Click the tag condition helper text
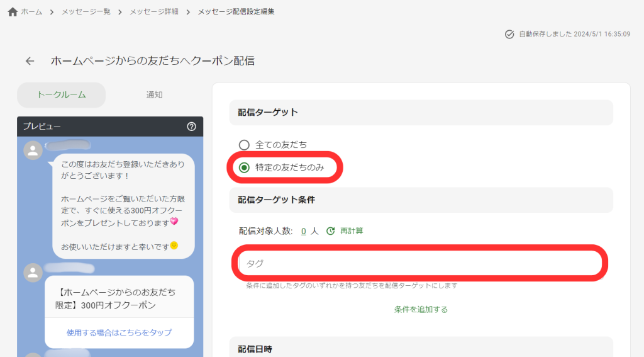The height and width of the screenshot is (357, 644). click(352, 285)
